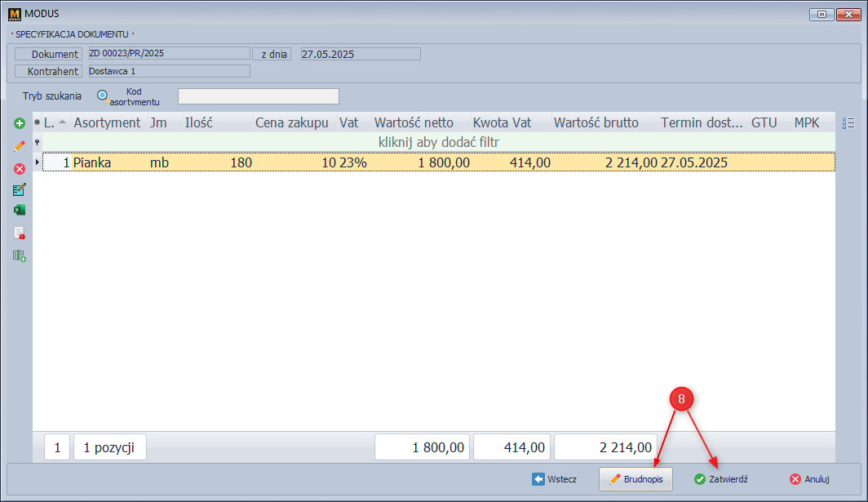868x502 pixels.
Task: Cancel with the Anuluj button
Action: pyautogui.click(x=809, y=479)
